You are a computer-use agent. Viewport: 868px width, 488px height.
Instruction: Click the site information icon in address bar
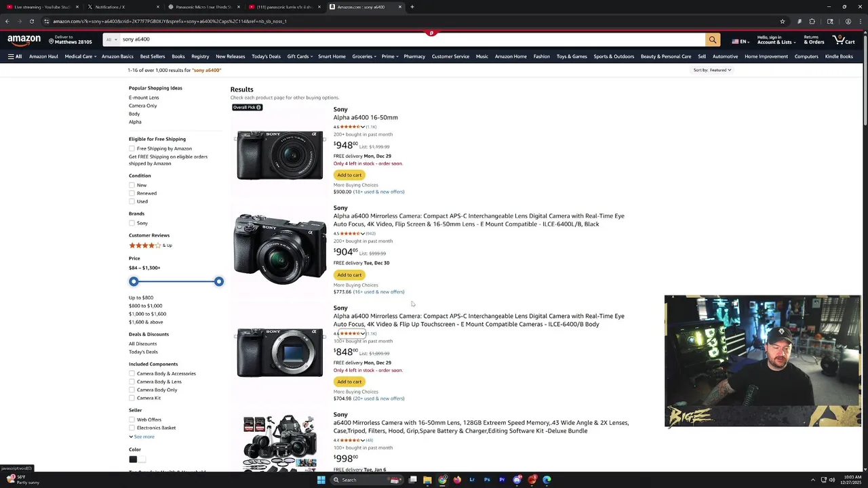(x=46, y=21)
